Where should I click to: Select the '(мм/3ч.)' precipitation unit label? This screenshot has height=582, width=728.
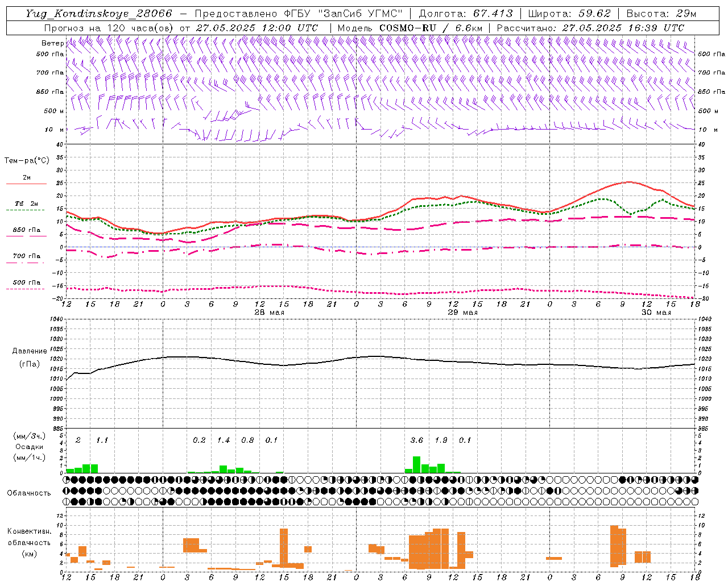[x=29, y=436]
